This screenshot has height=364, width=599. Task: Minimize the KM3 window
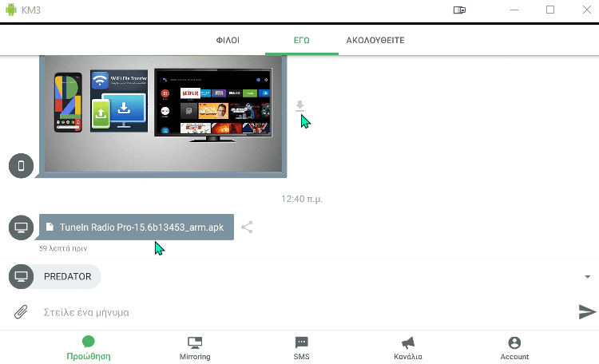coord(514,10)
